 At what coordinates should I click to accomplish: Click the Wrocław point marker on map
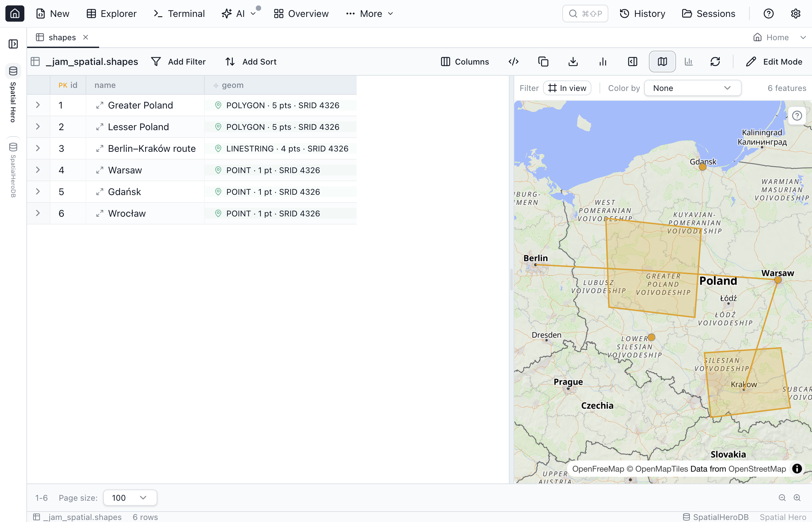(651, 337)
